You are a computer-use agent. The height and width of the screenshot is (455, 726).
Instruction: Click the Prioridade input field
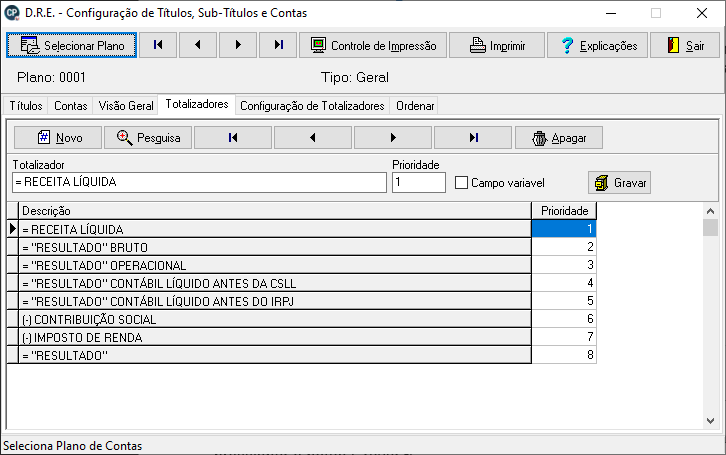(x=419, y=182)
